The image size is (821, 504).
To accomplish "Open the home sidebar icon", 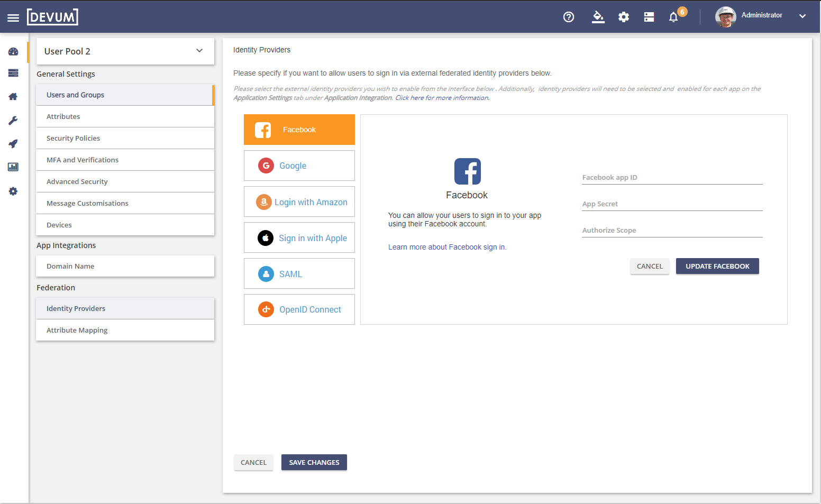I will tap(13, 97).
